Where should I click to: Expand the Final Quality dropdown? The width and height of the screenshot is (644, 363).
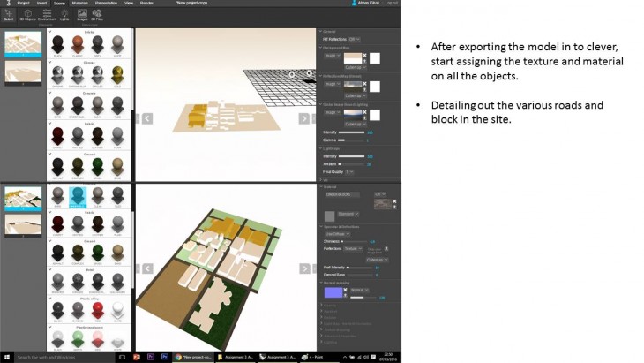[350, 171]
